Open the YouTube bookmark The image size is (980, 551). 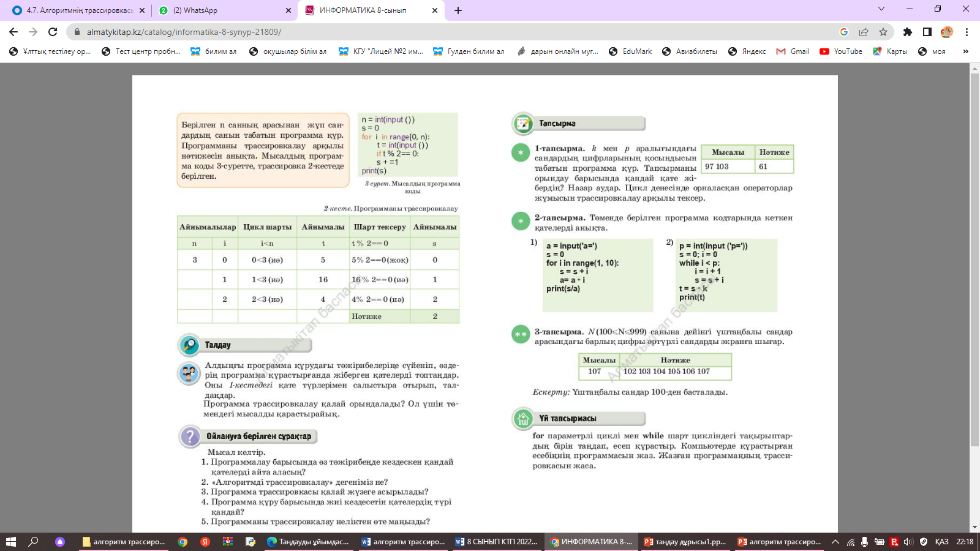click(841, 51)
